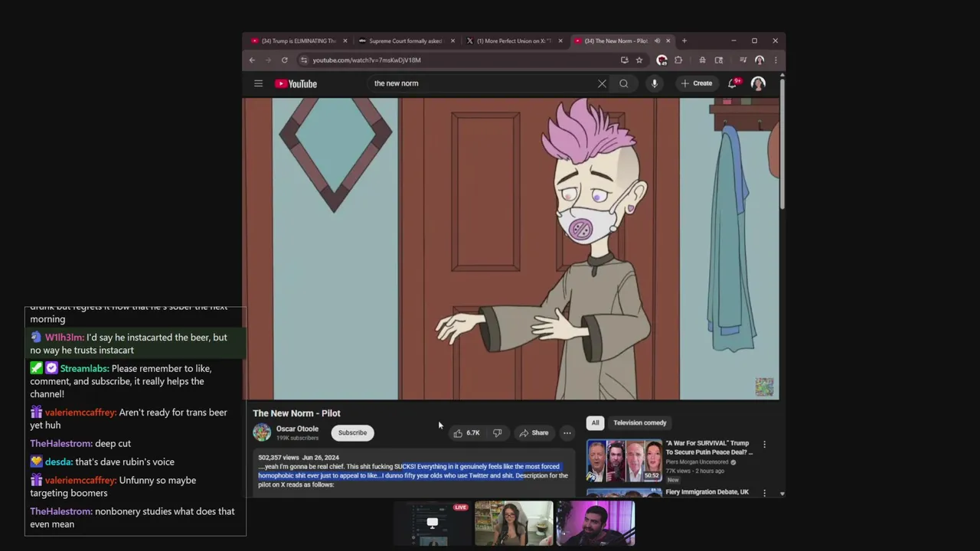This screenshot has width=980, height=551.
Task: Open Fiery Immigration Debate, UK video title
Action: (707, 492)
